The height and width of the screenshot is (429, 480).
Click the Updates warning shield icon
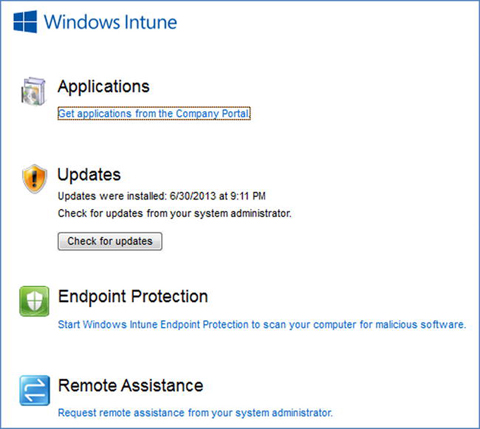34,179
